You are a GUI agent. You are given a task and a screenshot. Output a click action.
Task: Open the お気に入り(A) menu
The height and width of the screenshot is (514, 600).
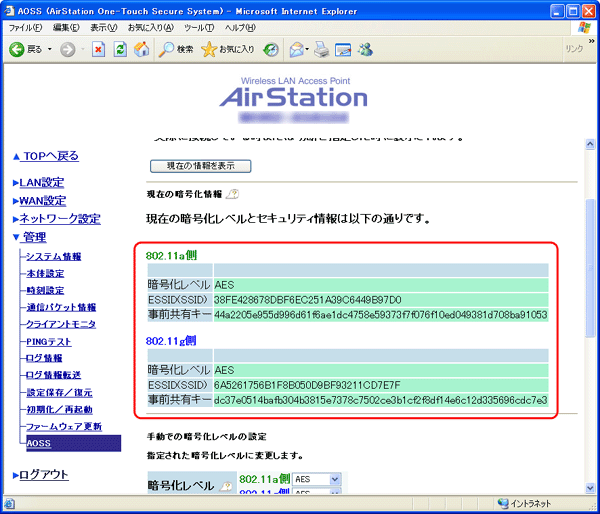(150, 28)
